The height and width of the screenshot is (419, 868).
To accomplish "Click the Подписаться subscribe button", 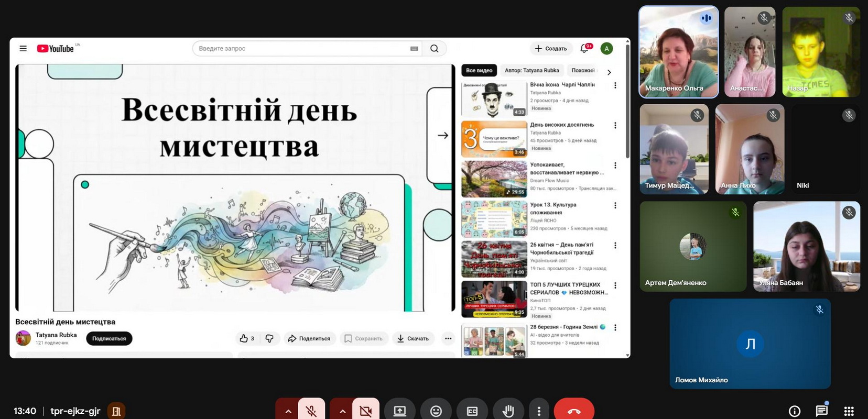I will [x=109, y=338].
